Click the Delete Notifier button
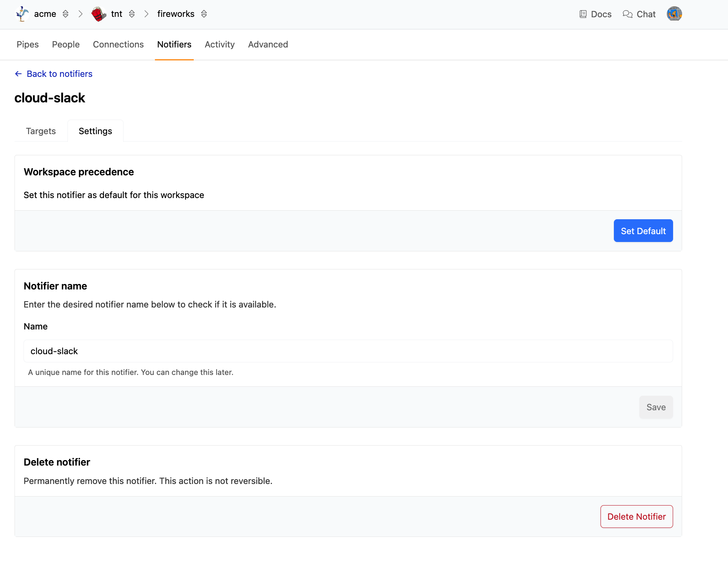The image size is (728, 564). click(636, 517)
